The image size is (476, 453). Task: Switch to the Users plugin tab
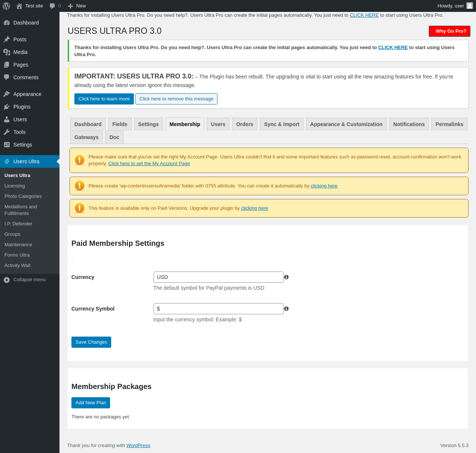click(x=218, y=124)
